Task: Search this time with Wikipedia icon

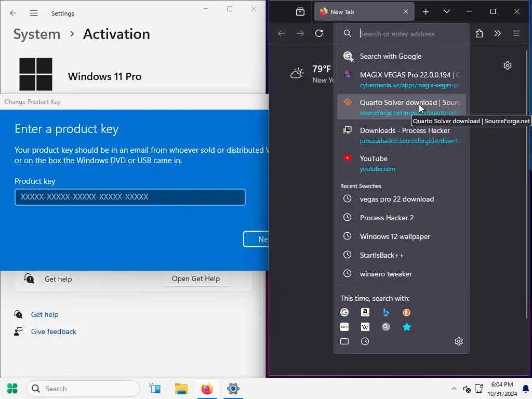Action: coord(365,327)
